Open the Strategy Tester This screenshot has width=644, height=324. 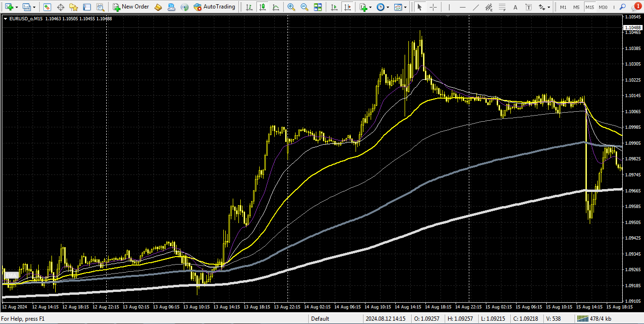100,7
